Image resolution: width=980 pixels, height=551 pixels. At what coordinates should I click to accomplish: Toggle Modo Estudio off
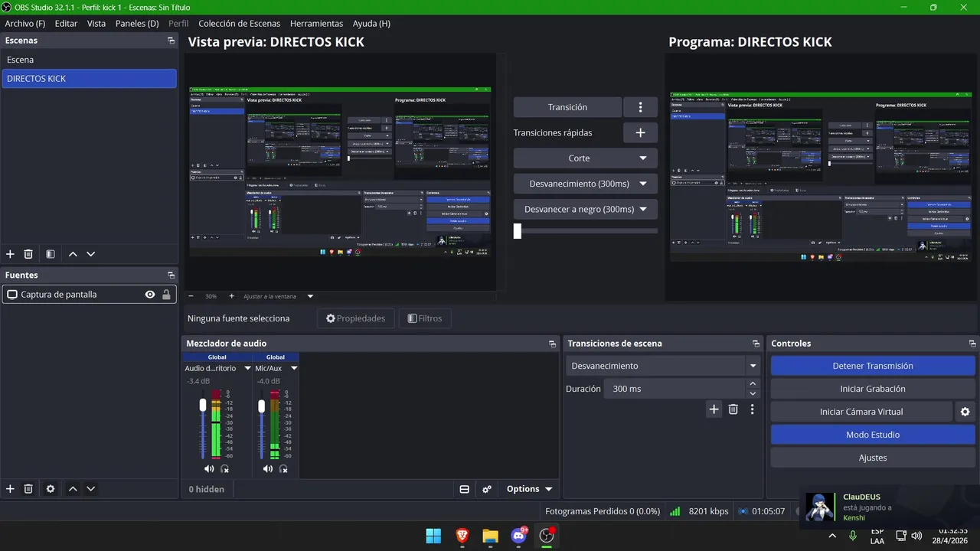coord(872,435)
